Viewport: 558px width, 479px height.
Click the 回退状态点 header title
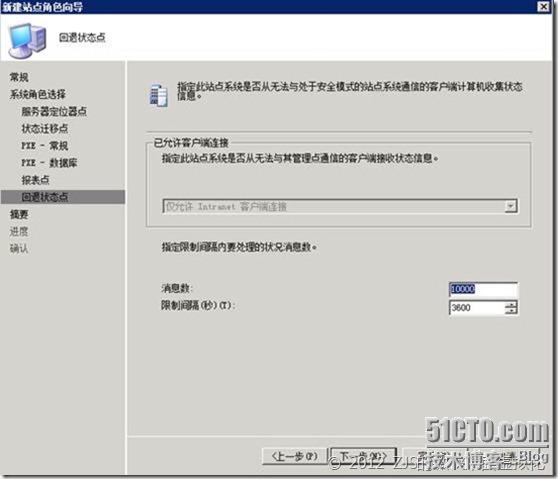click(x=82, y=37)
